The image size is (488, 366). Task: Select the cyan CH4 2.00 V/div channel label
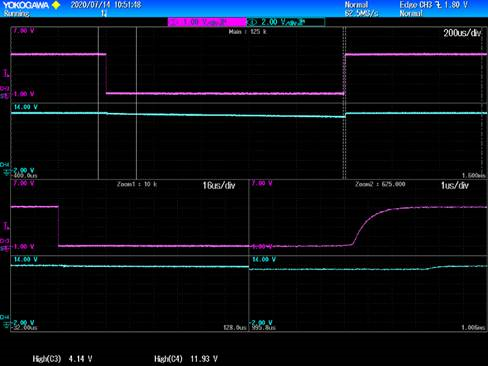click(286, 22)
